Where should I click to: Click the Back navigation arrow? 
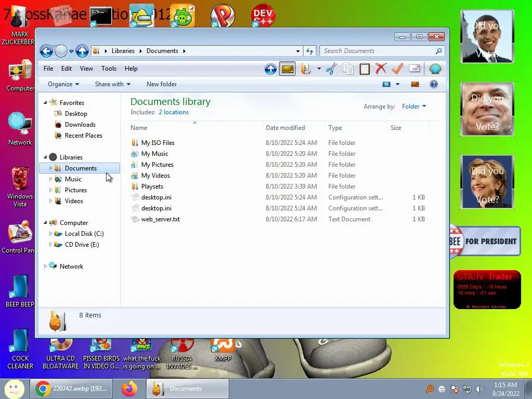pos(46,51)
